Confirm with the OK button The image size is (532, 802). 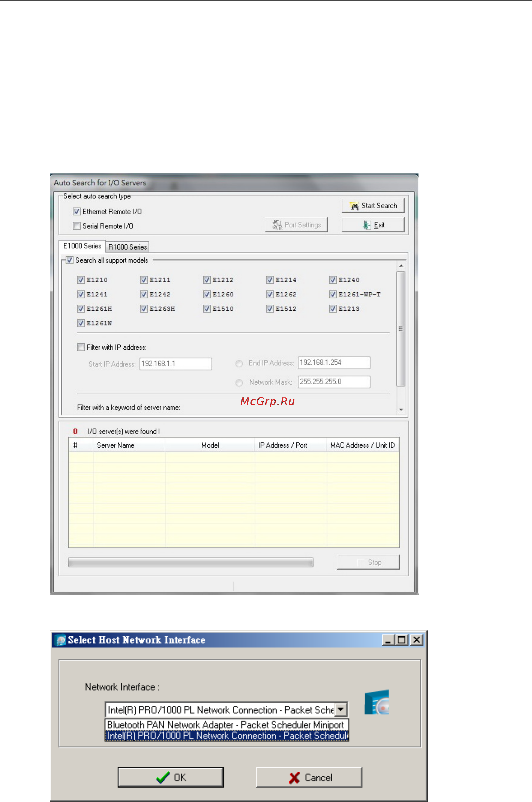pos(171,777)
